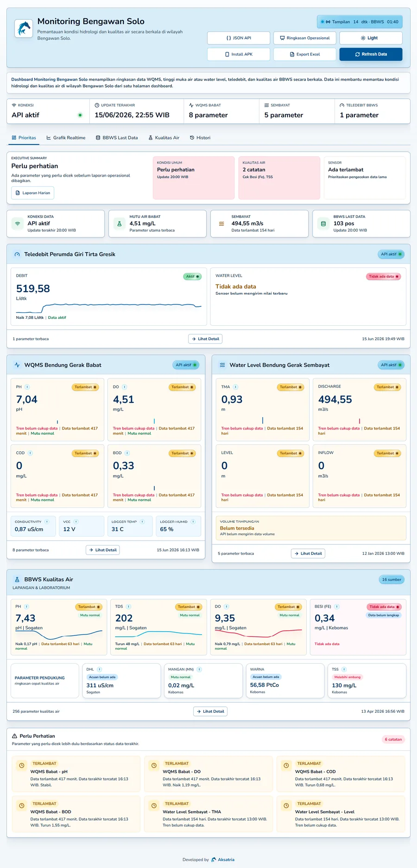
Task: Open Lihat Detail in Teledebit panel
Action: pos(205,339)
